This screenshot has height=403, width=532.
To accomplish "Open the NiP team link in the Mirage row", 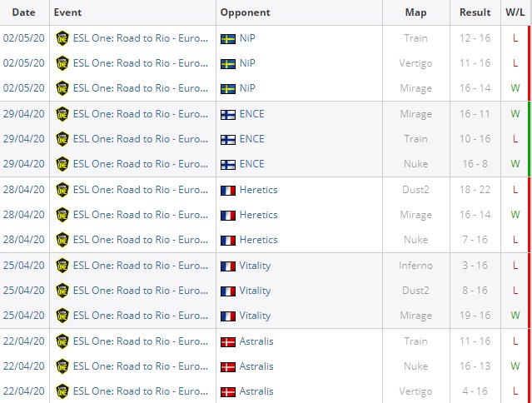I will 248,88.
